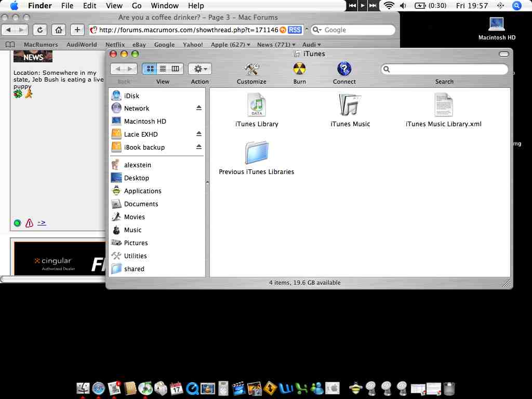The width and height of the screenshot is (532, 399).
Task: Open the Help menu
Action: tap(196, 5)
